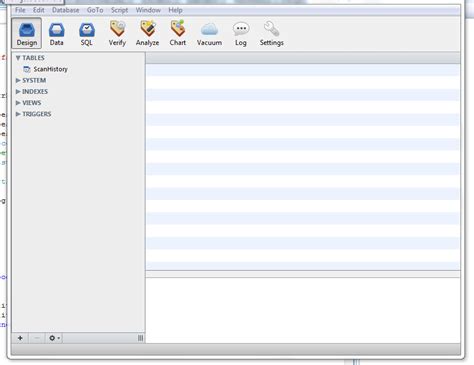Switch to the Data view
The width and height of the screenshot is (474, 365).
point(57,34)
